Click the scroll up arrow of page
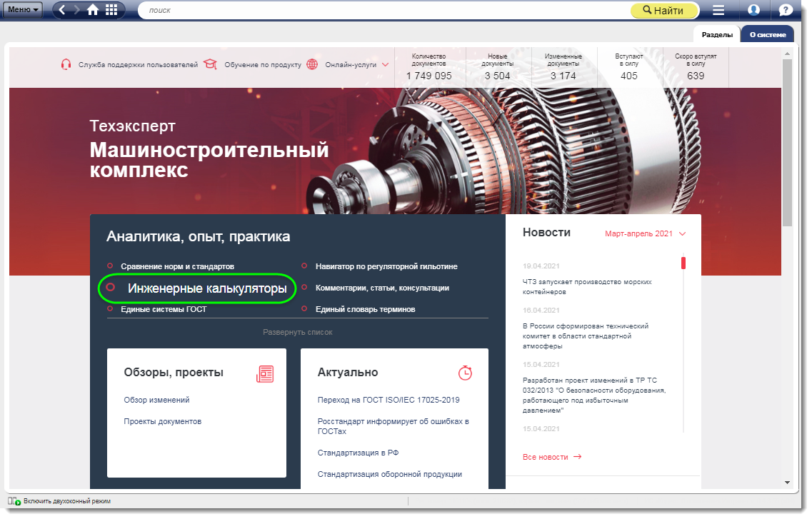This screenshot has height=519, width=812. point(787,54)
